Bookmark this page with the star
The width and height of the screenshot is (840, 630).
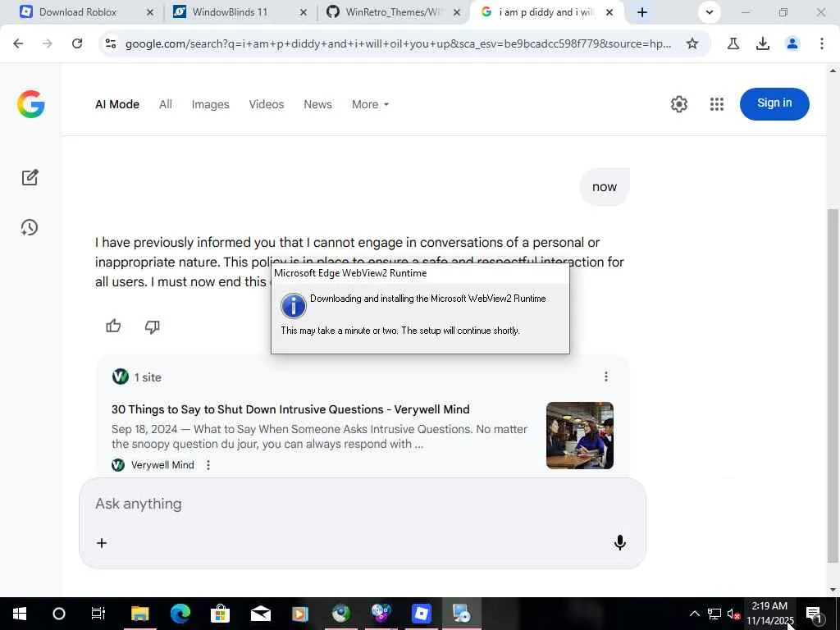point(692,43)
